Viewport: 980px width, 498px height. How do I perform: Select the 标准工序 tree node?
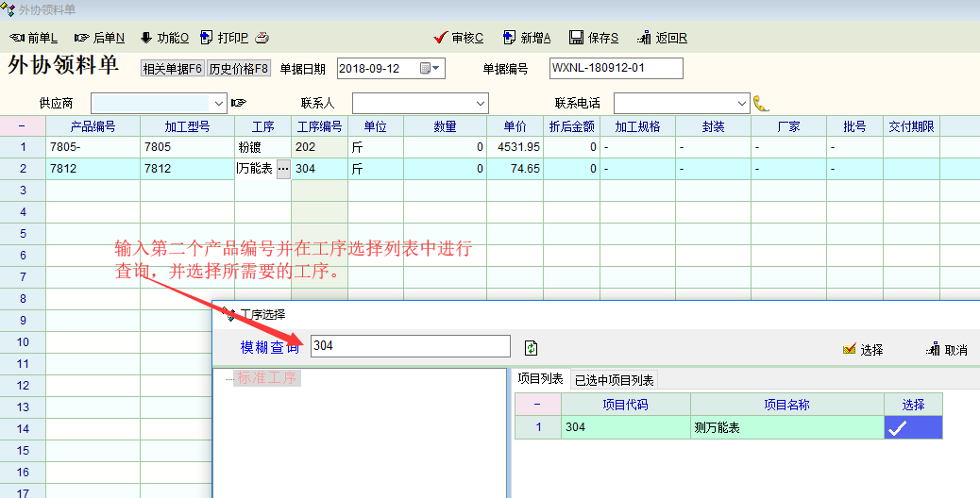[267, 378]
